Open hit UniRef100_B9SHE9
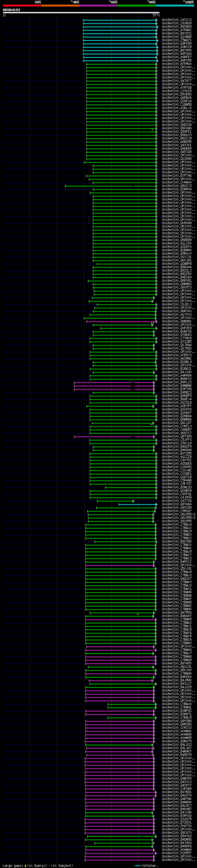197x868 pixels. pyautogui.click(x=177, y=26)
